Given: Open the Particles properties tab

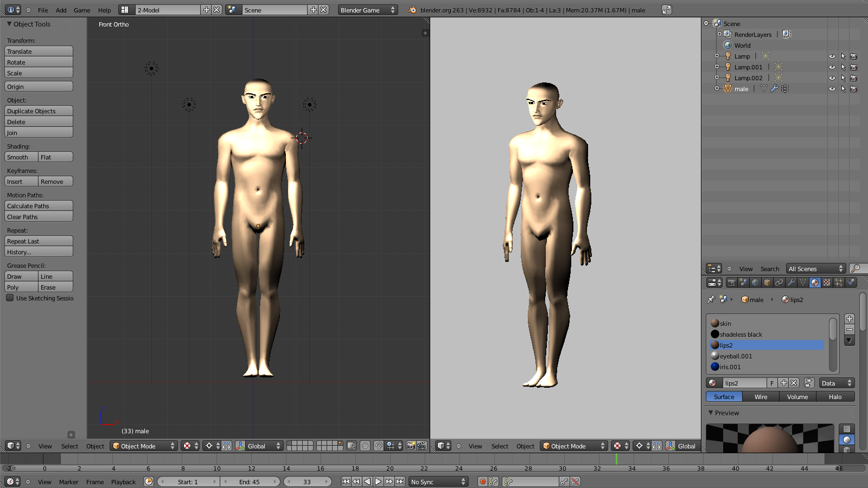Looking at the screenshot, I should pos(839,282).
